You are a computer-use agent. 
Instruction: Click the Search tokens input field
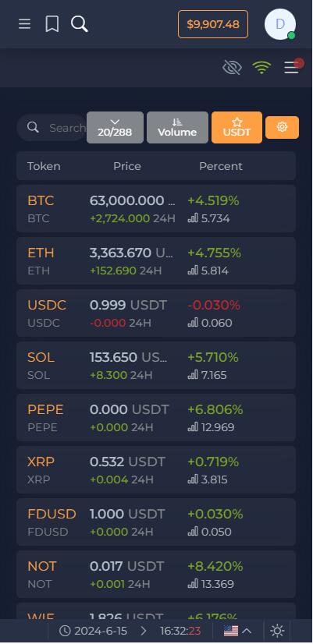pos(52,127)
